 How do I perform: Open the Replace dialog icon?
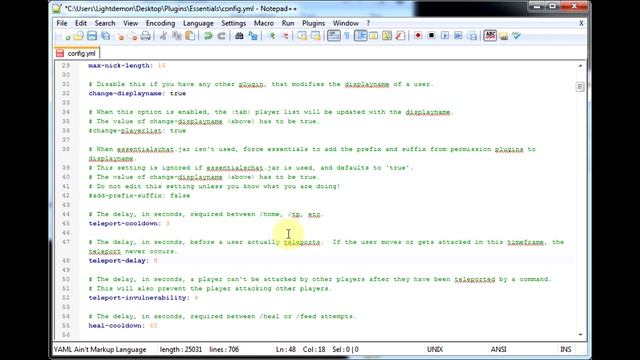253,36
